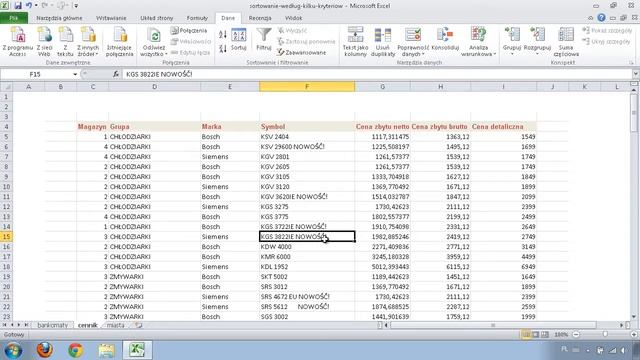Sort Z to A descending
The height and width of the screenshot is (360, 640).
tap(223, 49)
